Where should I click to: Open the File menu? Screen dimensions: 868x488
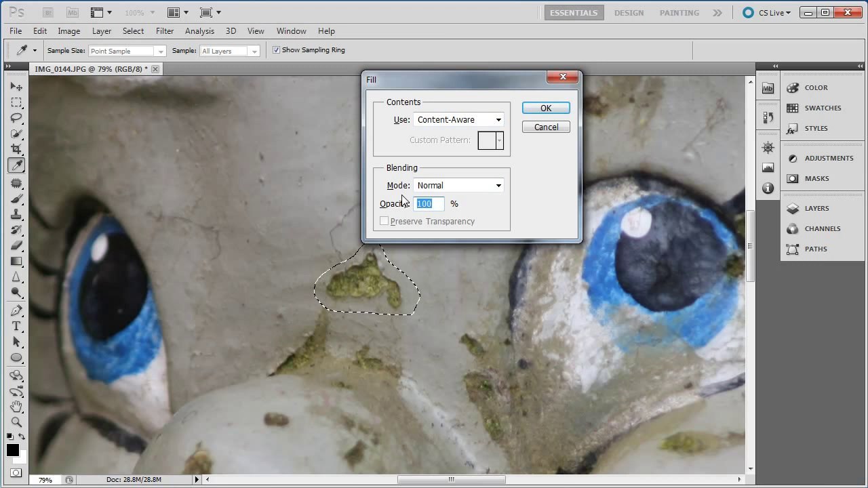[x=16, y=31]
